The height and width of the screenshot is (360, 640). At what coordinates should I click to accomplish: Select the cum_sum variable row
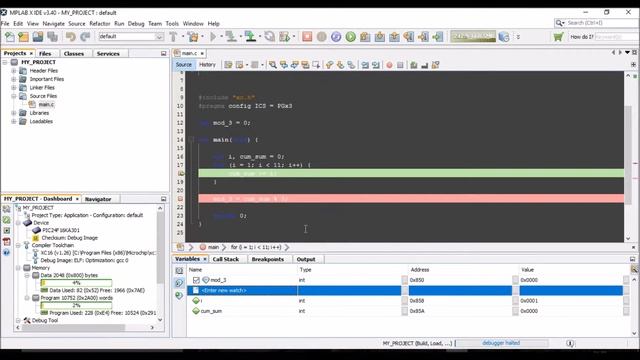coord(405,311)
